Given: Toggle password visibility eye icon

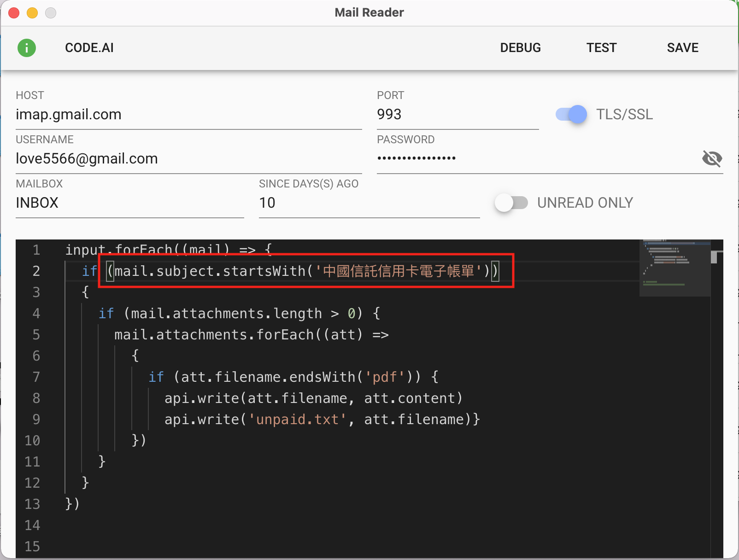Looking at the screenshot, I should 712,158.
